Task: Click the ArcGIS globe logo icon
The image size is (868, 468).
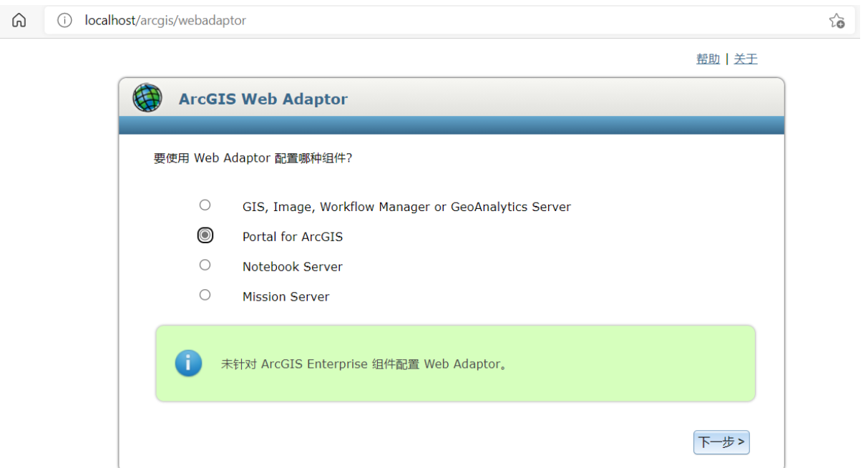Action: coord(147,97)
